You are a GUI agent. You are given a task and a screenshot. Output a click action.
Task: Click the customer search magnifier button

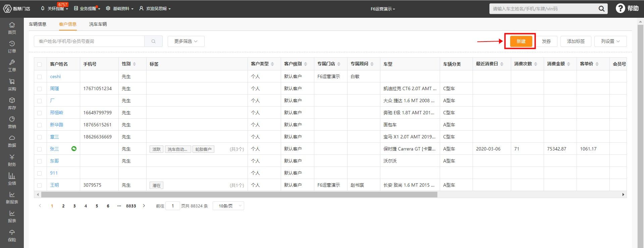[x=153, y=41]
